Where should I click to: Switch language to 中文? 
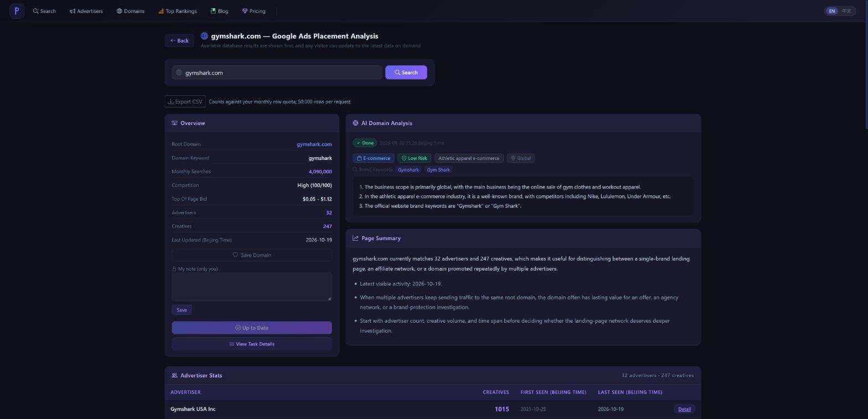click(x=846, y=11)
